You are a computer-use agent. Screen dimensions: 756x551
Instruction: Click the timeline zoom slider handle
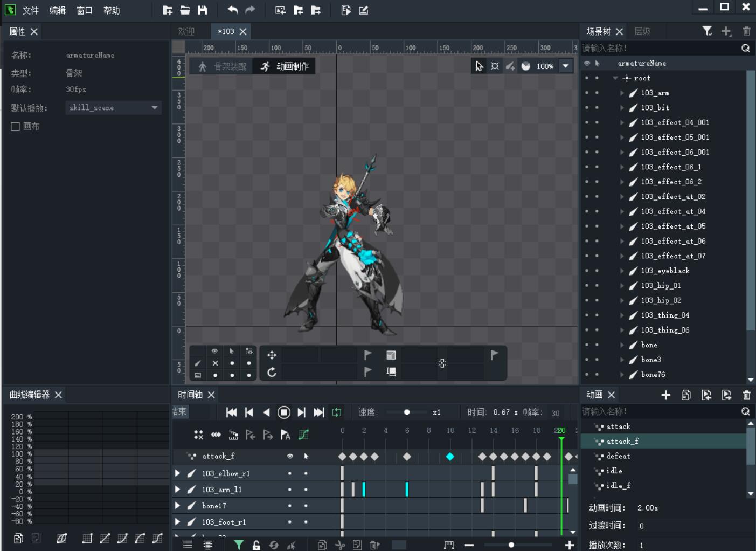coord(511,545)
